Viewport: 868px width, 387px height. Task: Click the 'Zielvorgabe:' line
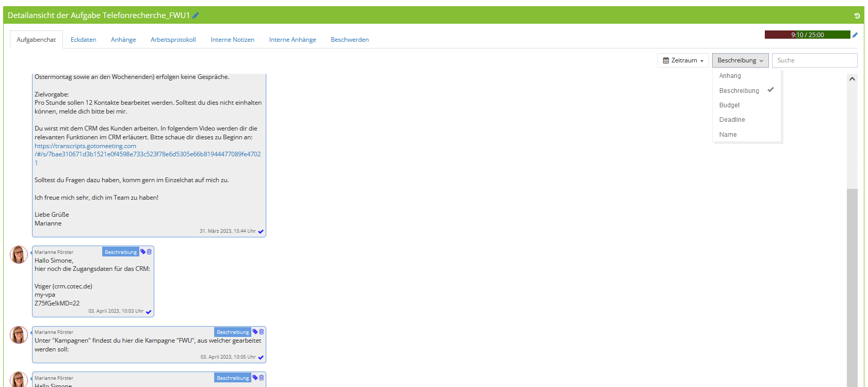[x=52, y=94]
